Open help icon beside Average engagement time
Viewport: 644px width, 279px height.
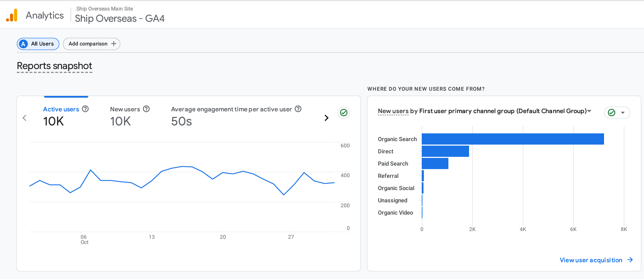(298, 109)
